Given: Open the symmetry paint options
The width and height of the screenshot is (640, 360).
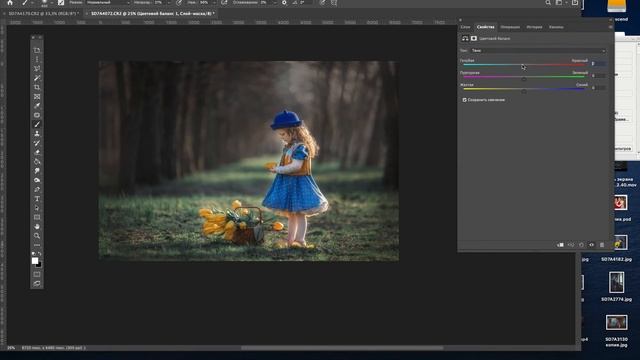Looking at the screenshot, I should click(x=334, y=2).
